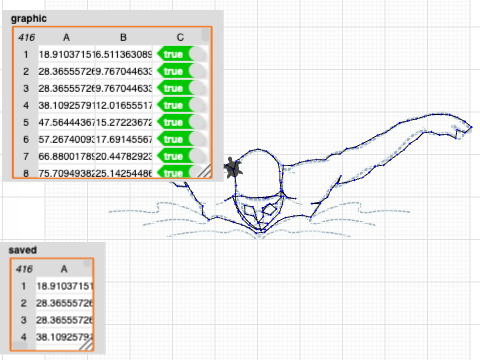Screen dimensions: 480x360
Task: Select column C header in graphic table
Action: [x=180, y=37]
